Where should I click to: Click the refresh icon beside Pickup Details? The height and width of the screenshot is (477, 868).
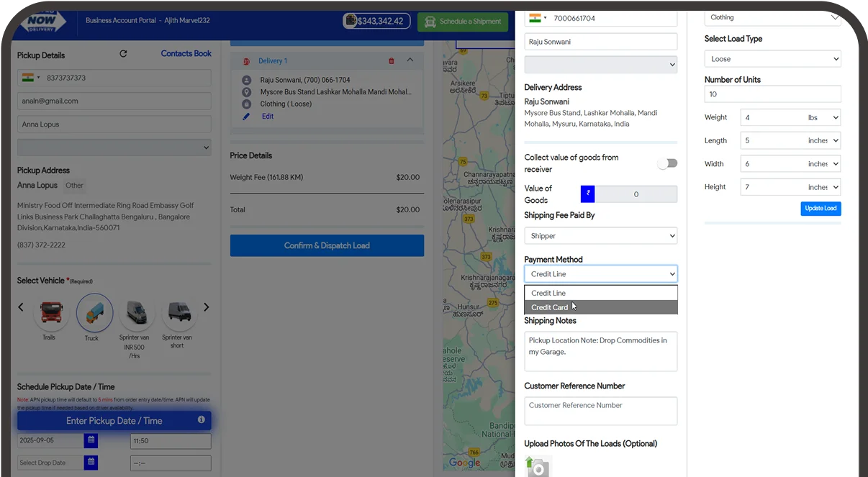[123, 54]
